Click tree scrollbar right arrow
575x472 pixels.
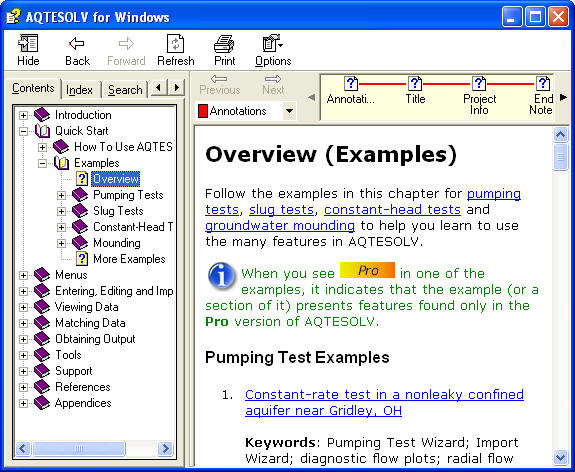coord(165,448)
